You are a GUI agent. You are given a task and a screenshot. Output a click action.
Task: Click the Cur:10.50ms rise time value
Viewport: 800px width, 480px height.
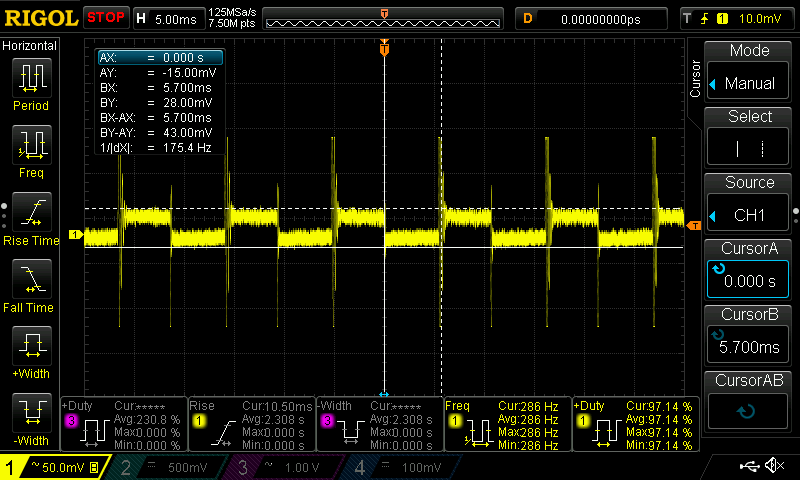[277, 406]
